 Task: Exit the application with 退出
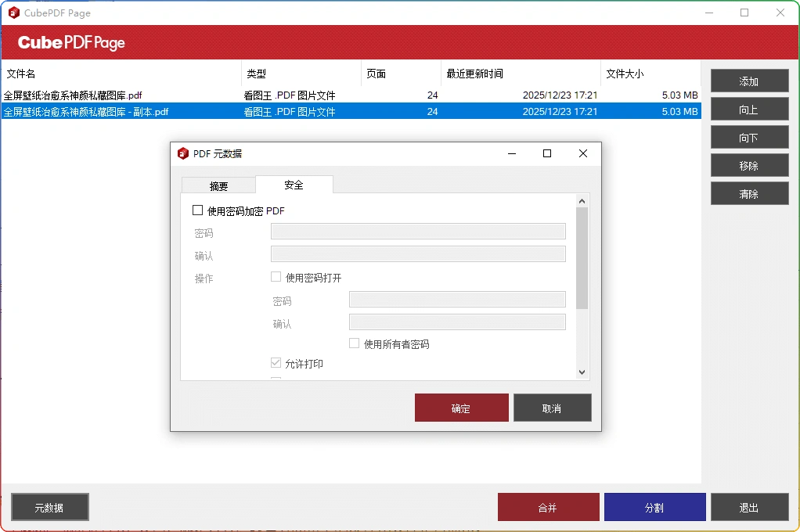[x=750, y=507]
